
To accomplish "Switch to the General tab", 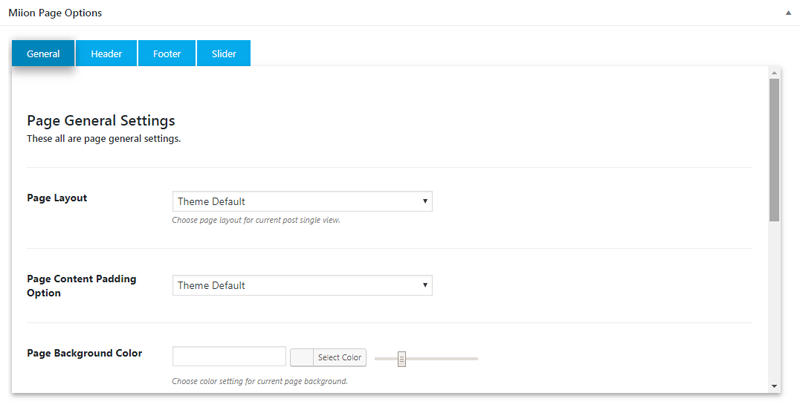I will (x=43, y=54).
